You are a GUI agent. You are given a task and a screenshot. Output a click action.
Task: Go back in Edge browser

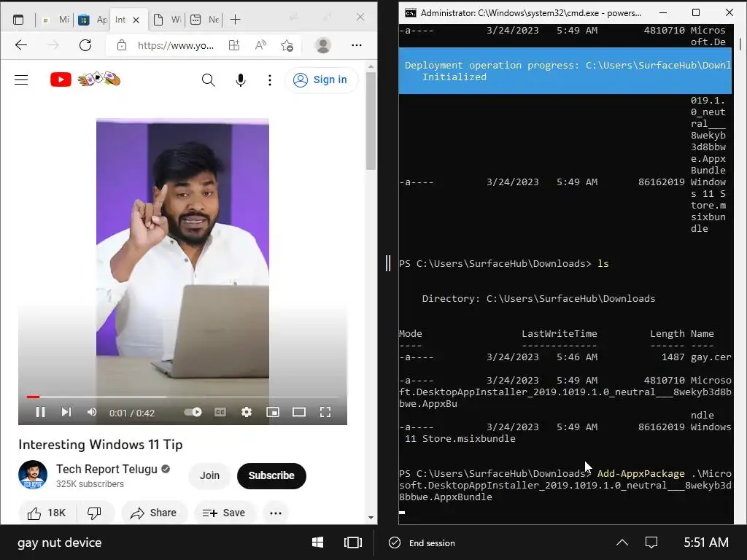click(21, 45)
